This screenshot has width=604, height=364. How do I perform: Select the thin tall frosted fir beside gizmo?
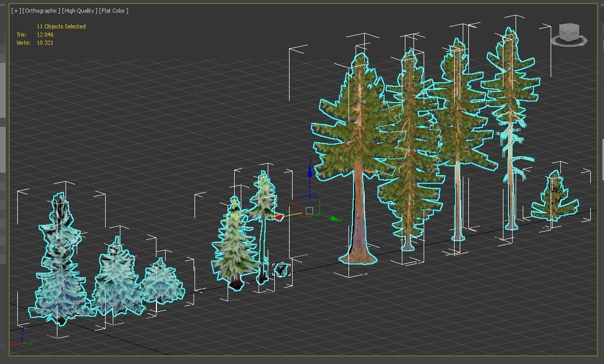pyautogui.click(x=264, y=204)
